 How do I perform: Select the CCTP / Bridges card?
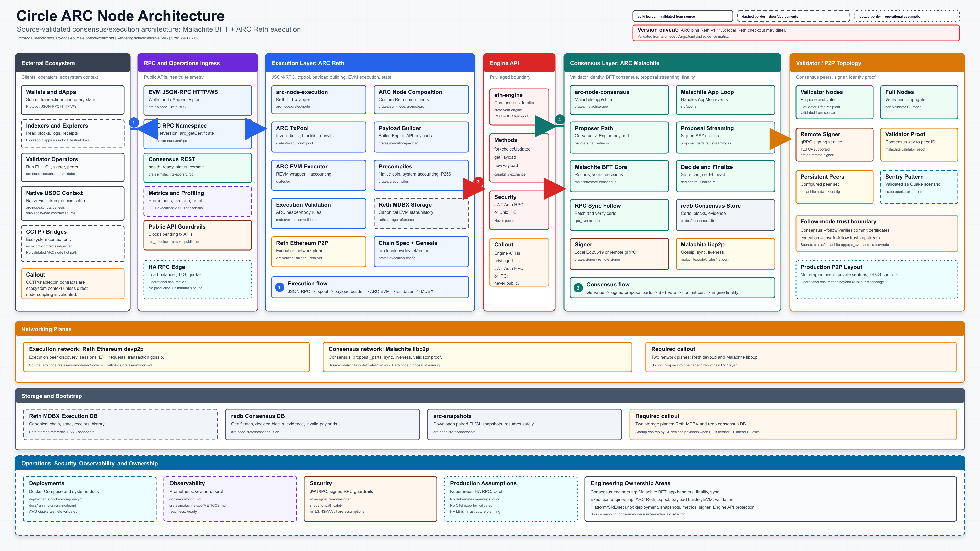click(73, 244)
